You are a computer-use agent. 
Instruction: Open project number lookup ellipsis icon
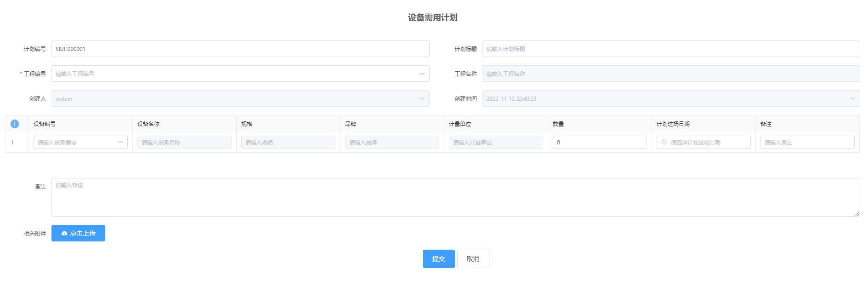(x=422, y=74)
